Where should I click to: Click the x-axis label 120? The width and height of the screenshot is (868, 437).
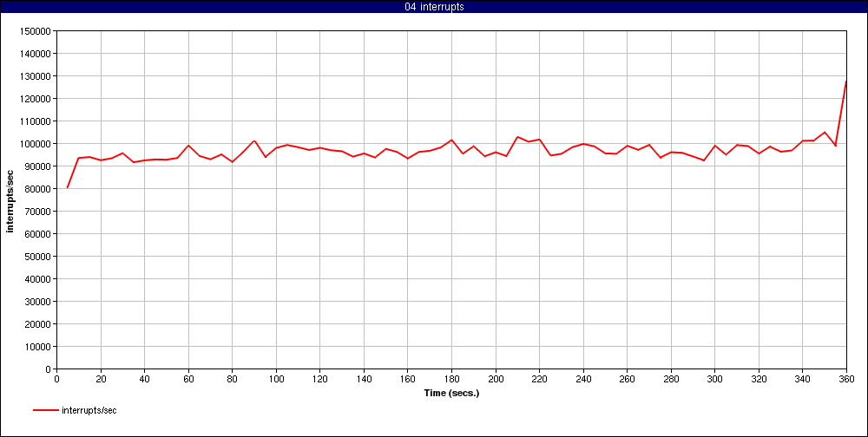point(320,379)
